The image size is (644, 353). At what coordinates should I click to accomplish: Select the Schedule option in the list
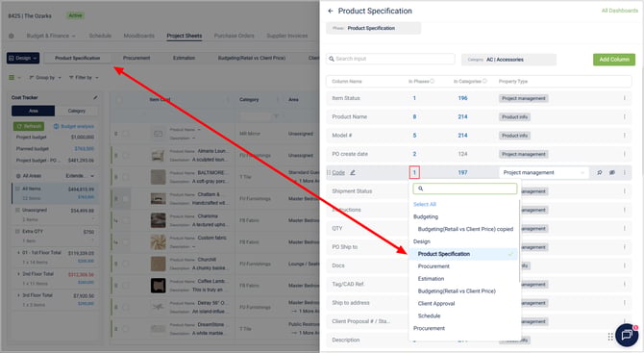click(430, 315)
